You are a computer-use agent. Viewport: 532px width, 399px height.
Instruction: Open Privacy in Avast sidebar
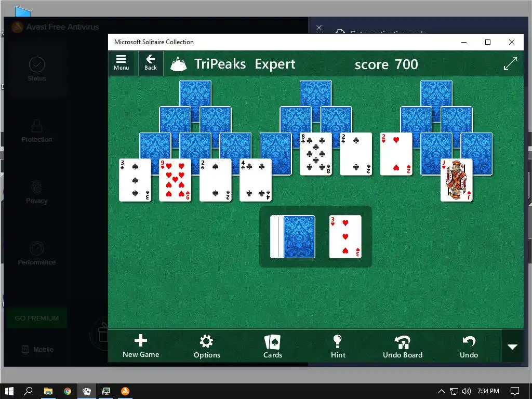pyautogui.click(x=37, y=192)
